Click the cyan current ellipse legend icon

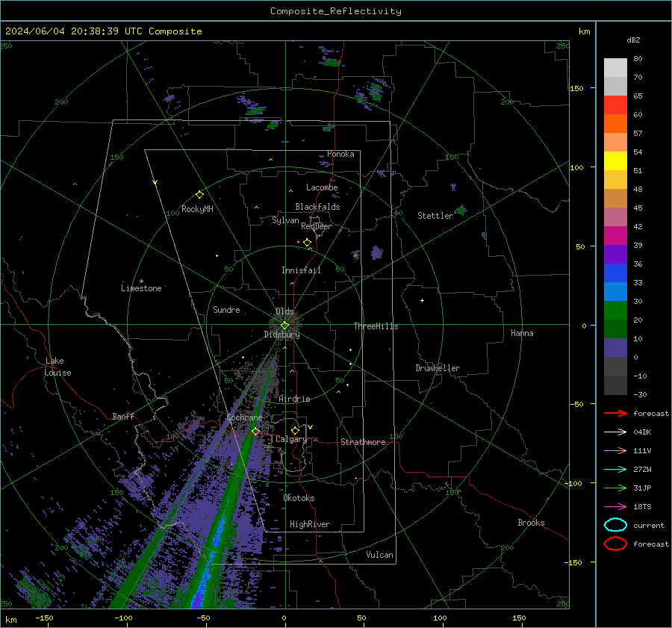point(615,525)
